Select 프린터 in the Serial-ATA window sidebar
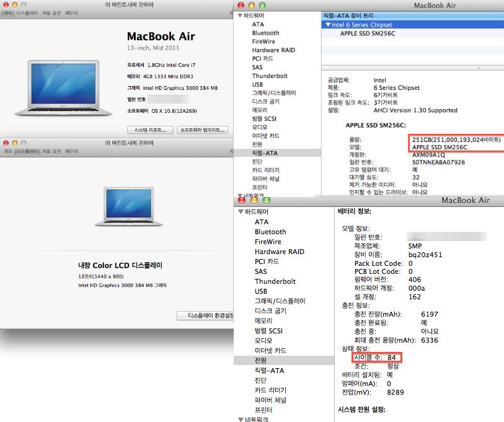504x422 pixels. coord(260,187)
